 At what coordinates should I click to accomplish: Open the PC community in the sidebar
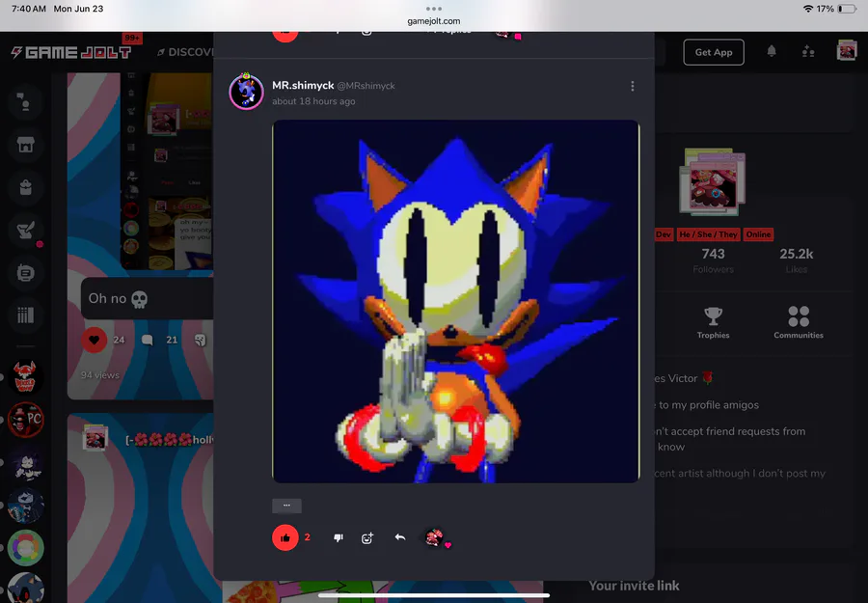pyautogui.click(x=25, y=420)
